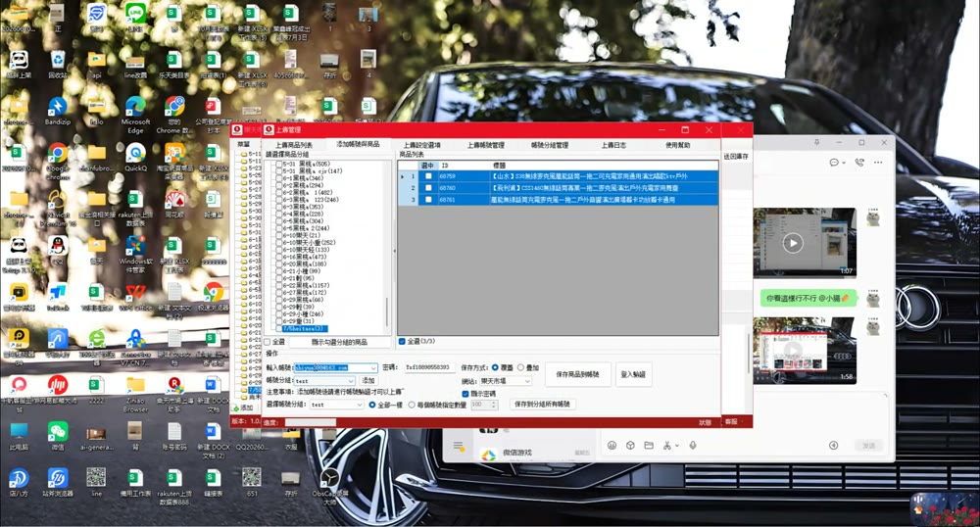
Task: Check the box for product row 68759
Action: (x=428, y=176)
